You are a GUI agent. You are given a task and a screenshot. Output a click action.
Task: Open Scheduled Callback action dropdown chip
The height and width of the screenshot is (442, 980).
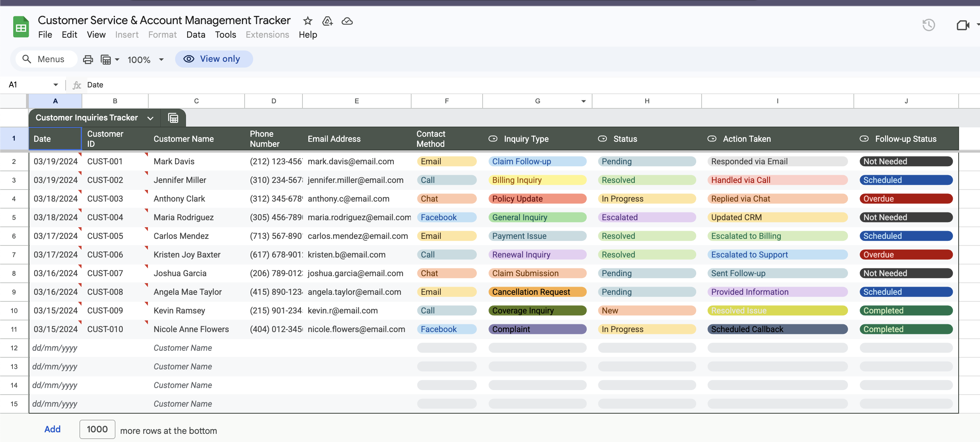click(777, 329)
